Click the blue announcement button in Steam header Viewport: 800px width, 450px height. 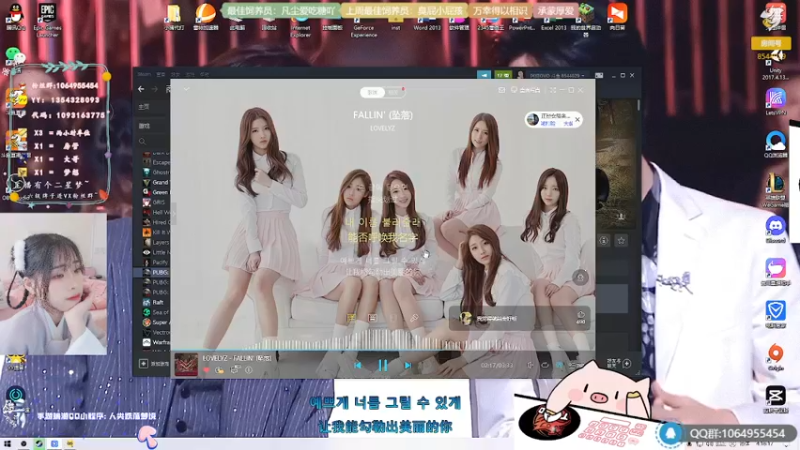(484, 75)
